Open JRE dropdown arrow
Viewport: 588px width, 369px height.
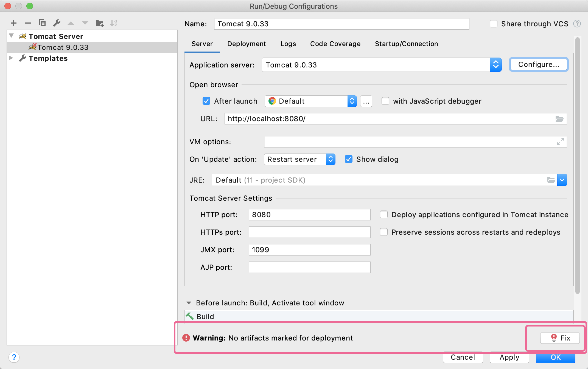(x=562, y=180)
